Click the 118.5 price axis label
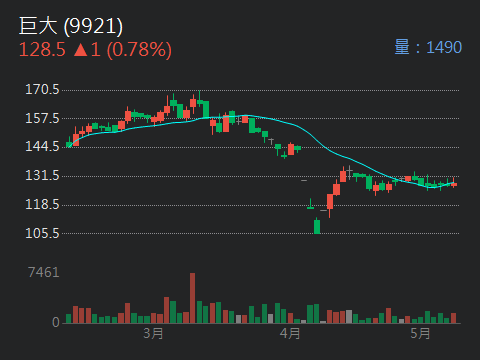The width and height of the screenshot is (480, 360). [42, 204]
